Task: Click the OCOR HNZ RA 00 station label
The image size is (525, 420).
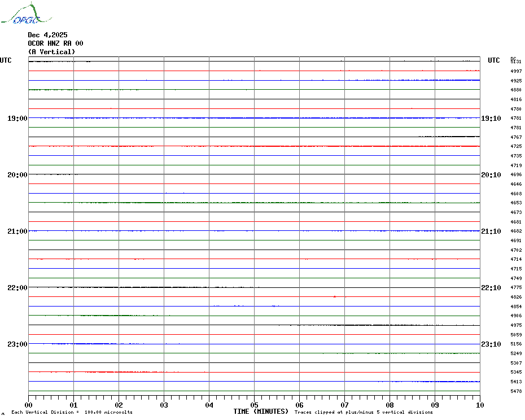Action: pos(55,43)
